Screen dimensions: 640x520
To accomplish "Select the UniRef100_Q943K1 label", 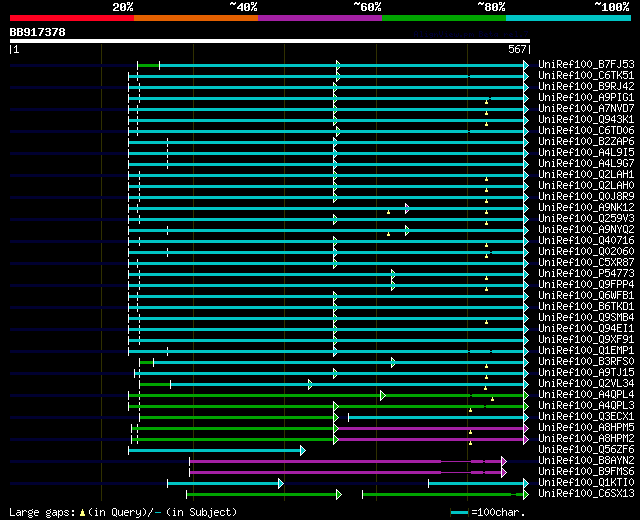I will pyautogui.click(x=586, y=120).
